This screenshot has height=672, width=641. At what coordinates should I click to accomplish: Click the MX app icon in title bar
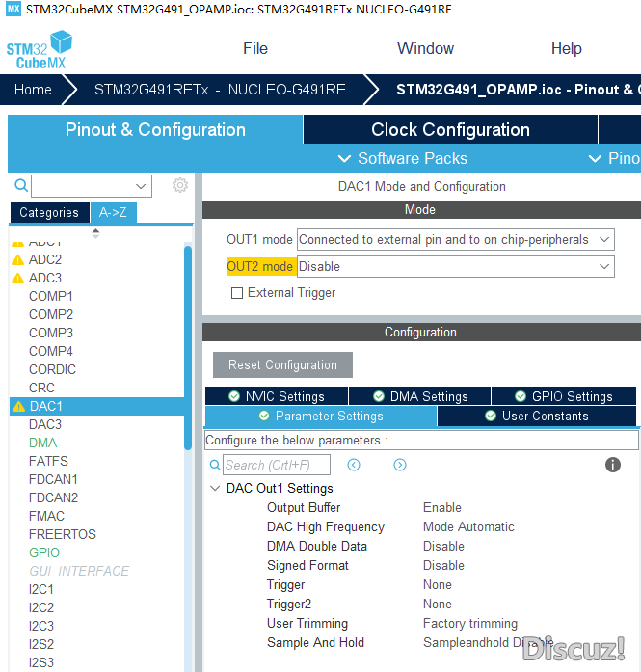point(13,9)
